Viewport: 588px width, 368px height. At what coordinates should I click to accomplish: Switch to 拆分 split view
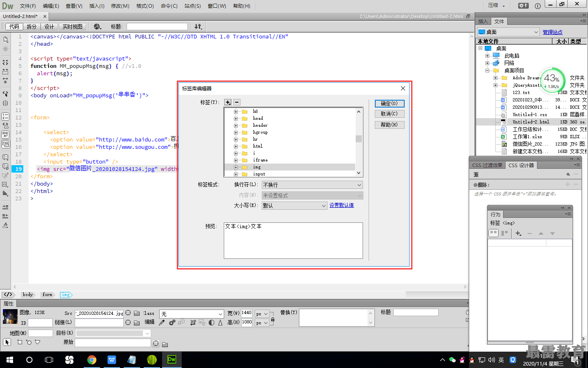(31, 27)
